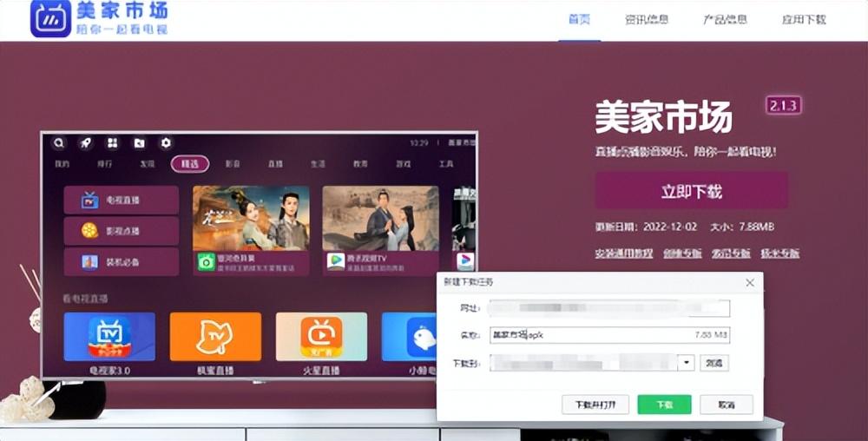Click the search magnifier icon on TV screen
This screenshot has height=441, width=868.
point(58,143)
